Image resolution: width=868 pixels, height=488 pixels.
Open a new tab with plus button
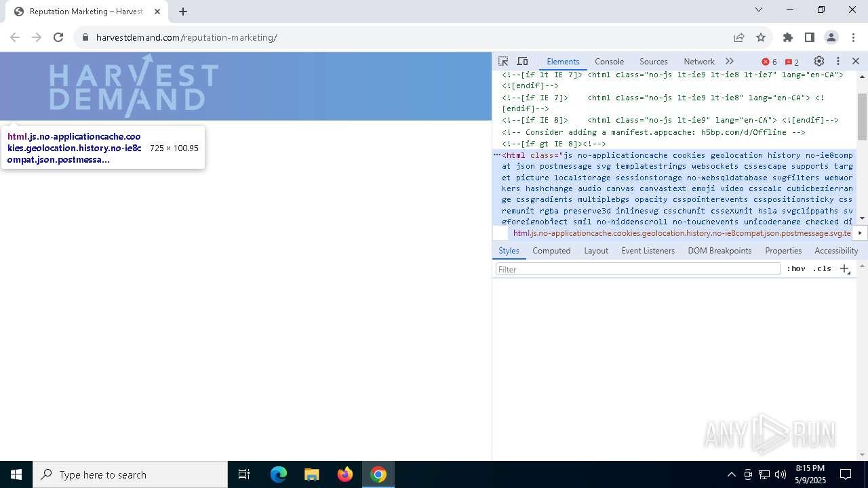[183, 12]
